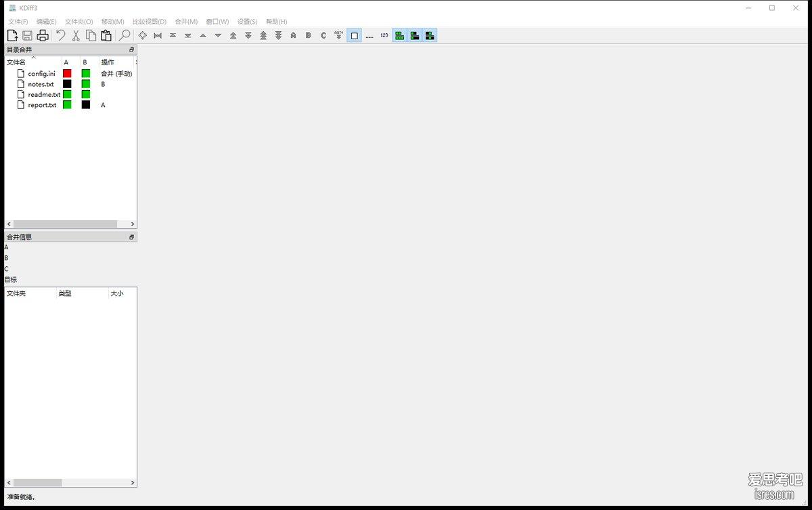Sort by the 文件名 column header

coord(32,62)
